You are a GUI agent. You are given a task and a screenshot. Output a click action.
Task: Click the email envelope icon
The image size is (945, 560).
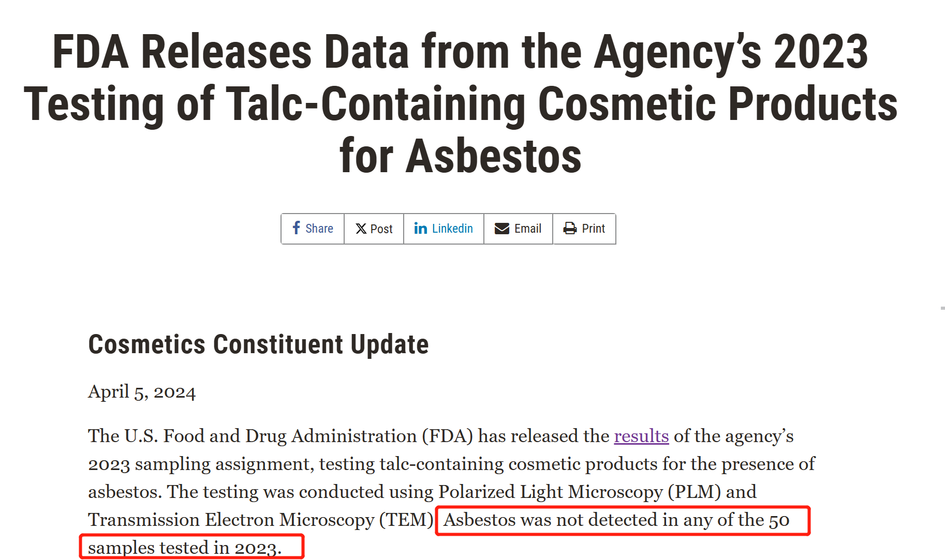coord(501,229)
